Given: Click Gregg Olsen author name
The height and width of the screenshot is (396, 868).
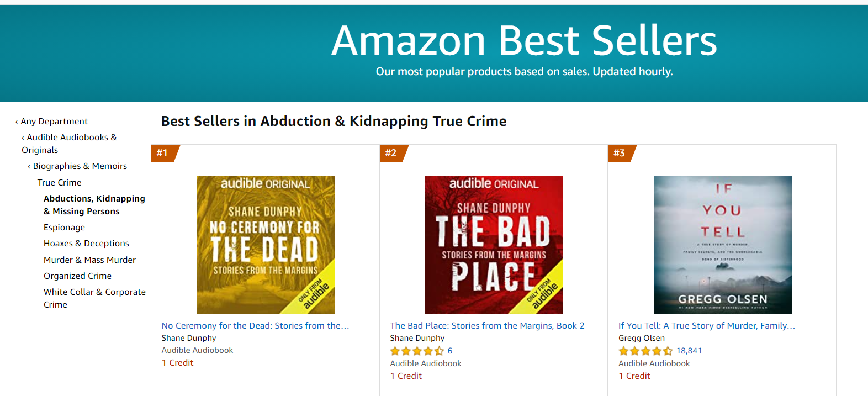Looking at the screenshot, I should click(641, 338).
